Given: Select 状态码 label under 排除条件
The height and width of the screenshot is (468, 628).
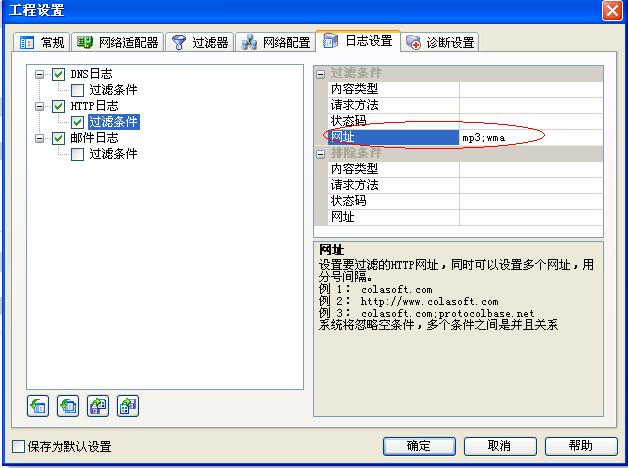Looking at the screenshot, I should 348,201.
